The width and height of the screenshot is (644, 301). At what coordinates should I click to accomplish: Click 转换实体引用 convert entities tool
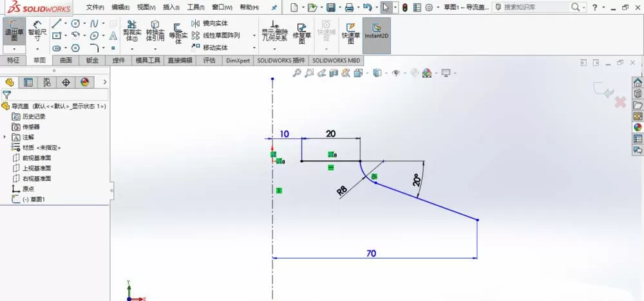coord(155,32)
